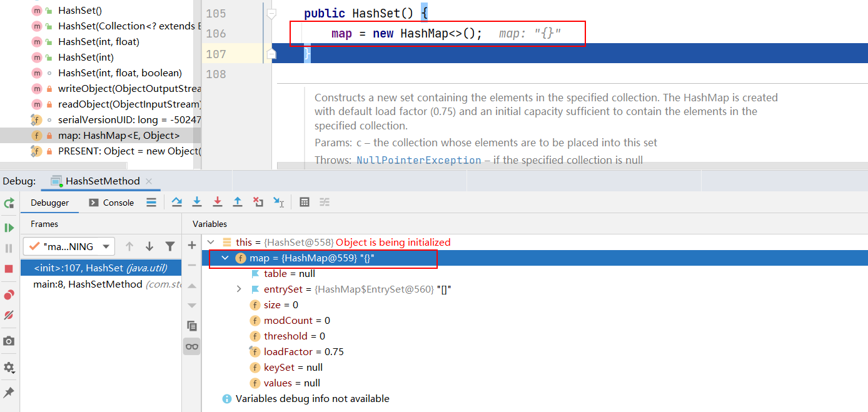Switch to the Console tab
This screenshot has height=412, width=868.
coord(111,203)
